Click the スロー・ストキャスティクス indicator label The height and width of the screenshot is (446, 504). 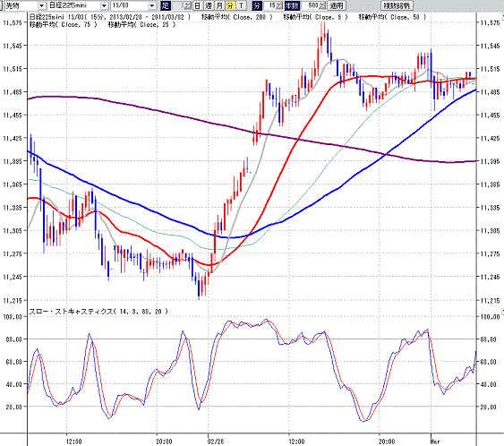click(98, 312)
